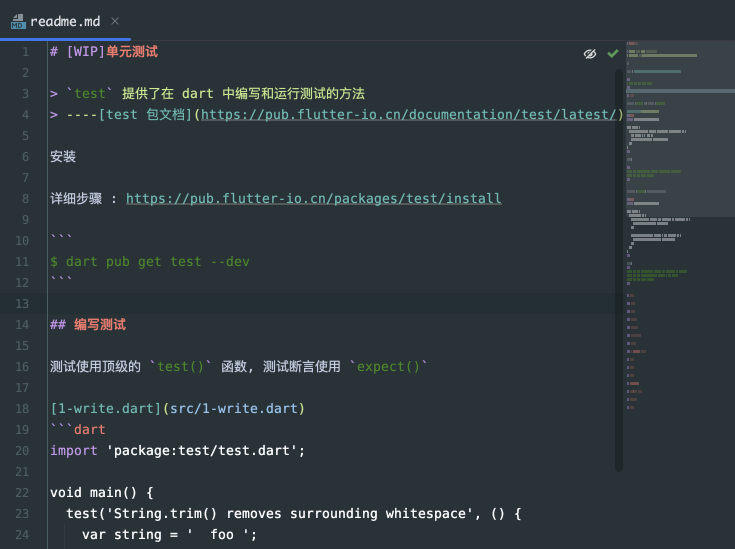Select the readme.md editor tab
The height and width of the screenshot is (549, 735).
(65, 21)
